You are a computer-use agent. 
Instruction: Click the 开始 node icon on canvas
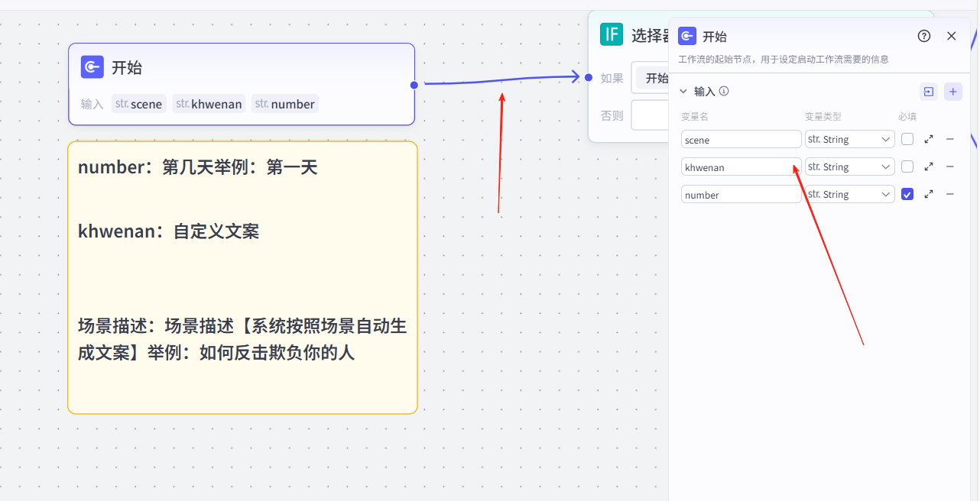(x=92, y=67)
